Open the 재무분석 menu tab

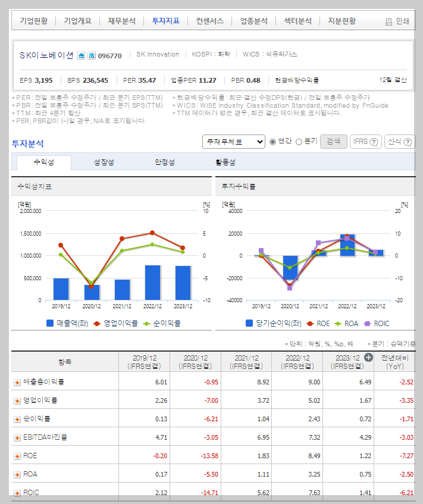(121, 21)
